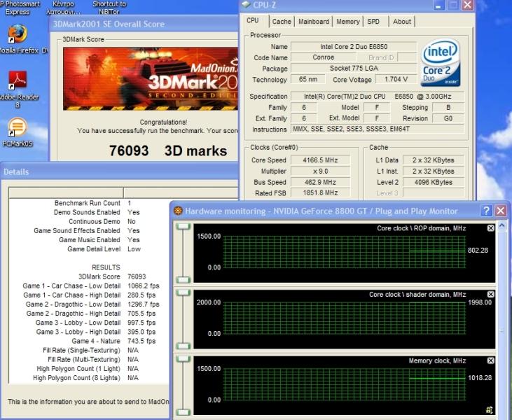Click the Details window title bar

(119, 171)
